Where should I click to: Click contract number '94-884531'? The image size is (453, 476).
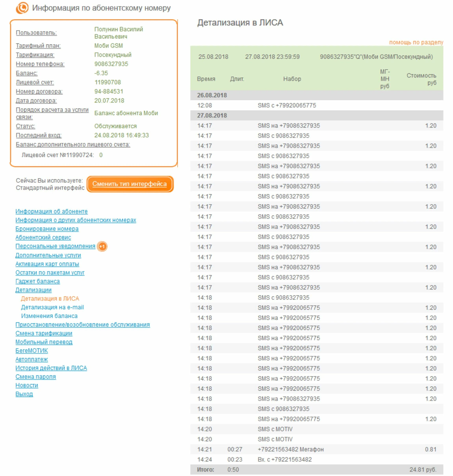click(x=109, y=92)
